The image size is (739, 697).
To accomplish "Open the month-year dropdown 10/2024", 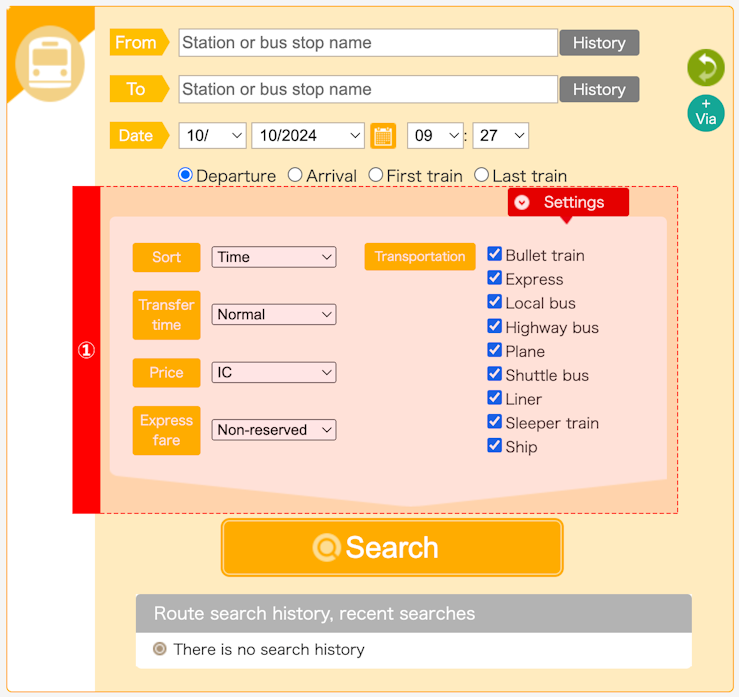I will pos(308,136).
